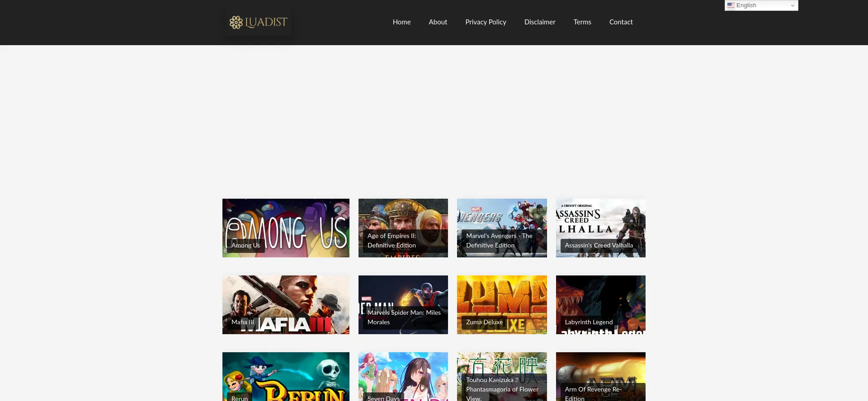Go to the Home menu item
868x401 pixels.
401,22
